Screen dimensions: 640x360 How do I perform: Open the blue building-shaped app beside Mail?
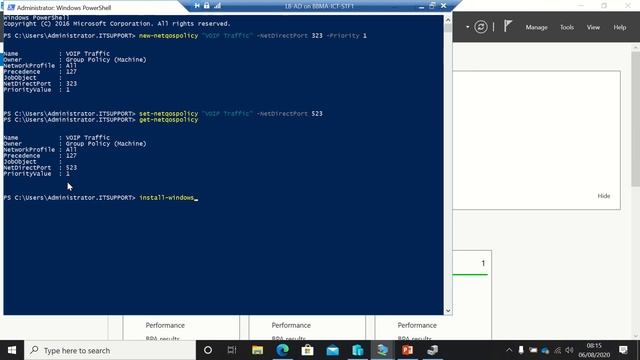(x=358, y=350)
